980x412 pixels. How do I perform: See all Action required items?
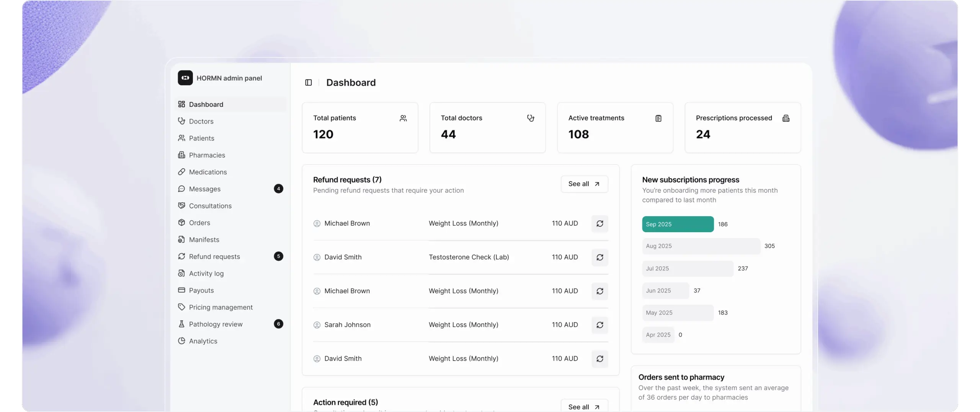(584, 406)
